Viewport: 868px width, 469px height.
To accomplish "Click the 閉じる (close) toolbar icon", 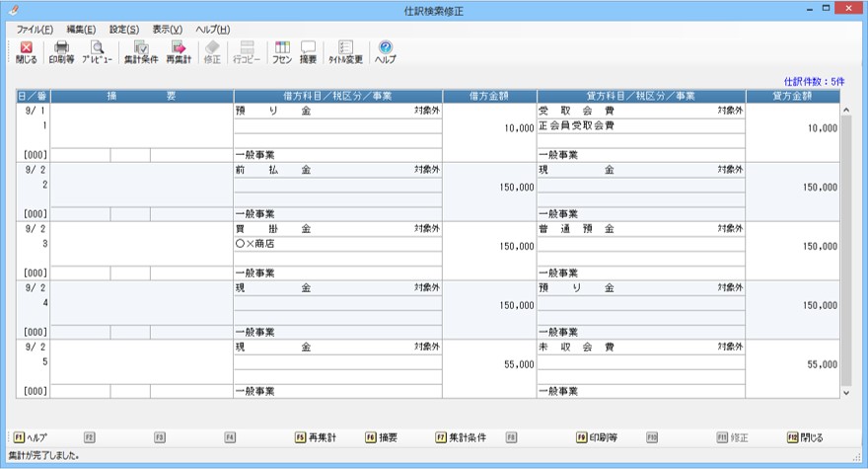I will point(27,51).
